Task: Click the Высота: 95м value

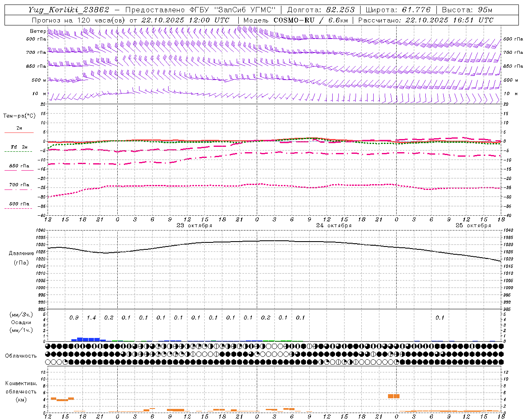Action: pyautogui.click(x=467, y=10)
